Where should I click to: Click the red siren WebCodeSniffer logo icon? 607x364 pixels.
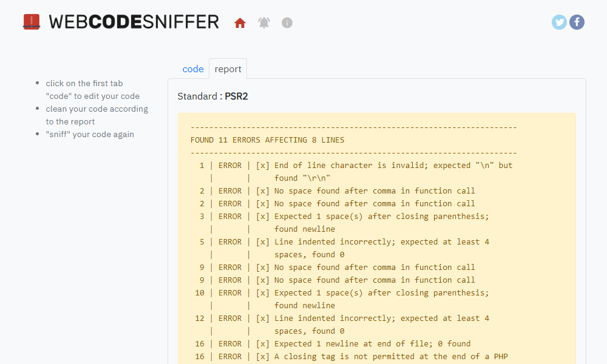click(x=32, y=22)
